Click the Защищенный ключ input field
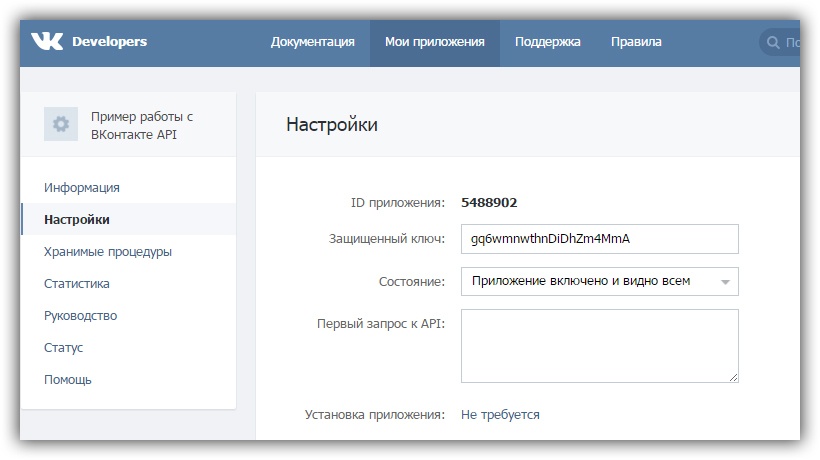The width and height of the screenshot is (820, 460). click(x=599, y=239)
